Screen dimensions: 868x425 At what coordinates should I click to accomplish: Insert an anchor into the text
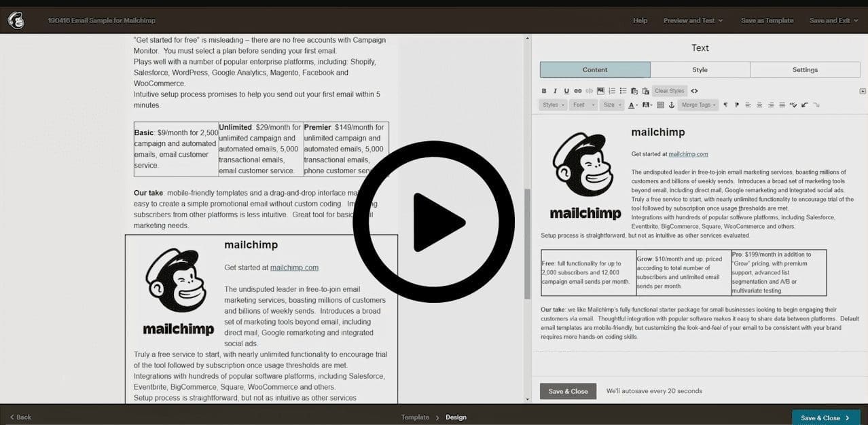[672, 105]
